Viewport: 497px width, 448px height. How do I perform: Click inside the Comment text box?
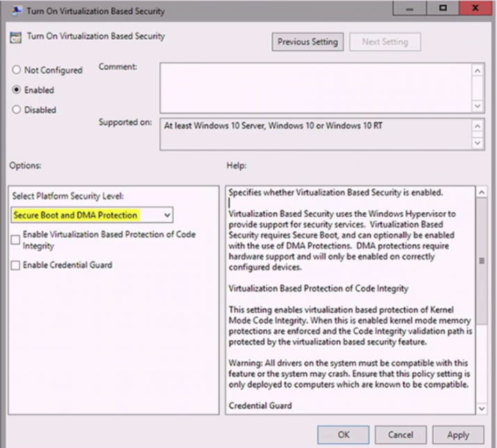coord(316,88)
